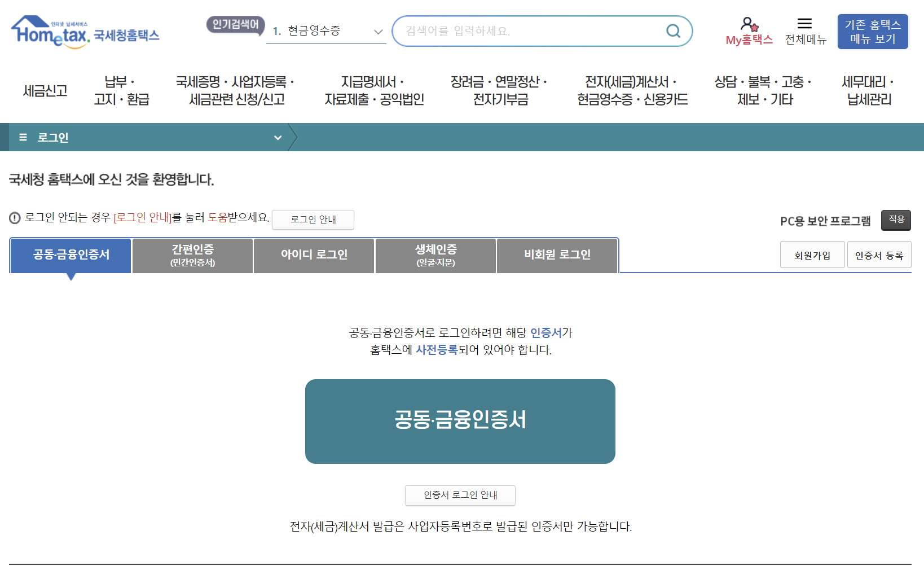Switch to the 간편인증 tab

(x=192, y=255)
